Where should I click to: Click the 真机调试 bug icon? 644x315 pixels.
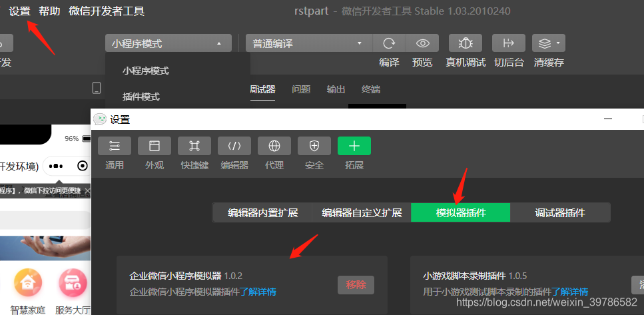click(466, 43)
